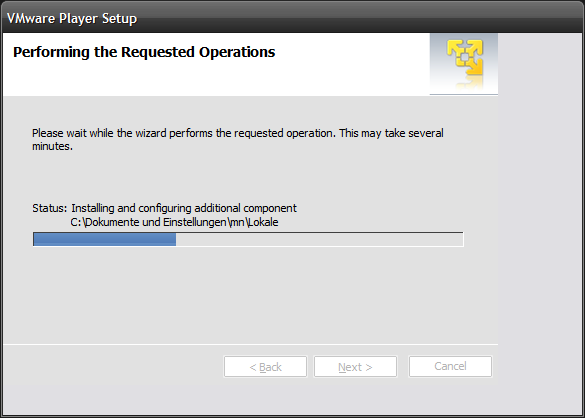Click the unfilled part of progress bar
This screenshot has height=418, width=585.
[x=319, y=239]
